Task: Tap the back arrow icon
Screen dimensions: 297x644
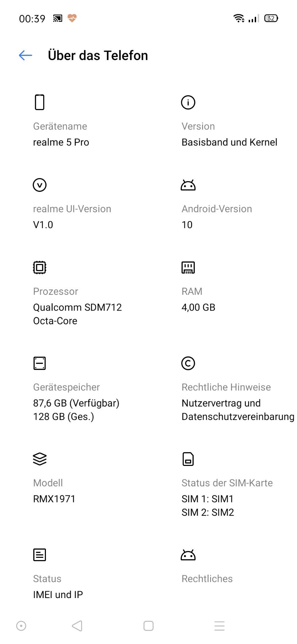Action: pos(25,55)
